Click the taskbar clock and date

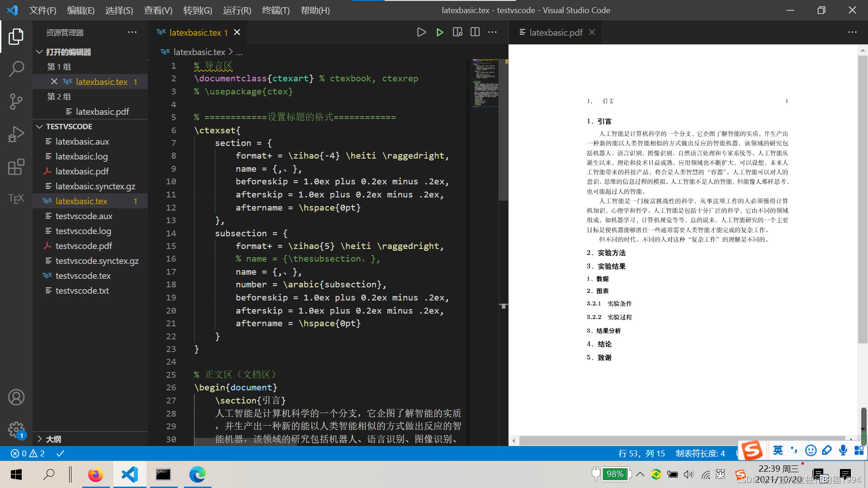click(x=778, y=474)
